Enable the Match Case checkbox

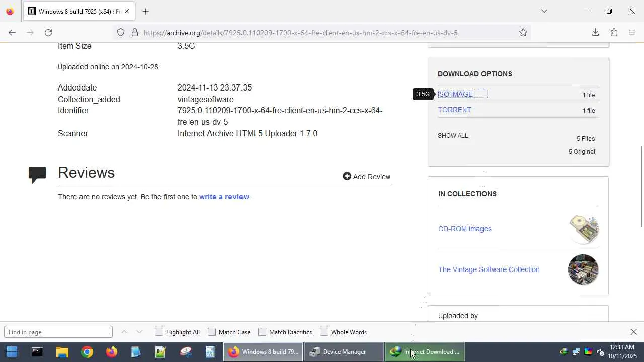click(212, 332)
